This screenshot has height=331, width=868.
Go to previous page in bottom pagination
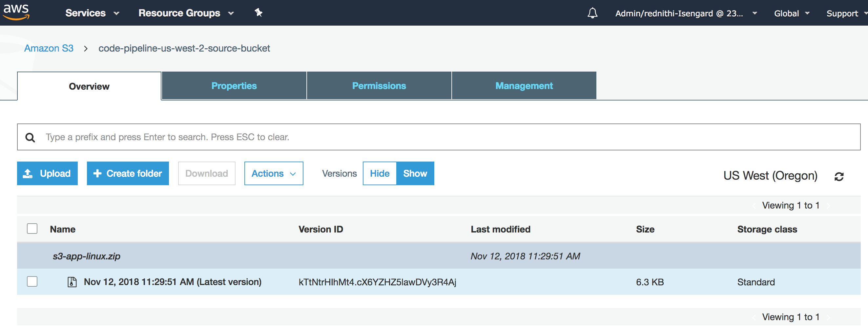(754, 317)
